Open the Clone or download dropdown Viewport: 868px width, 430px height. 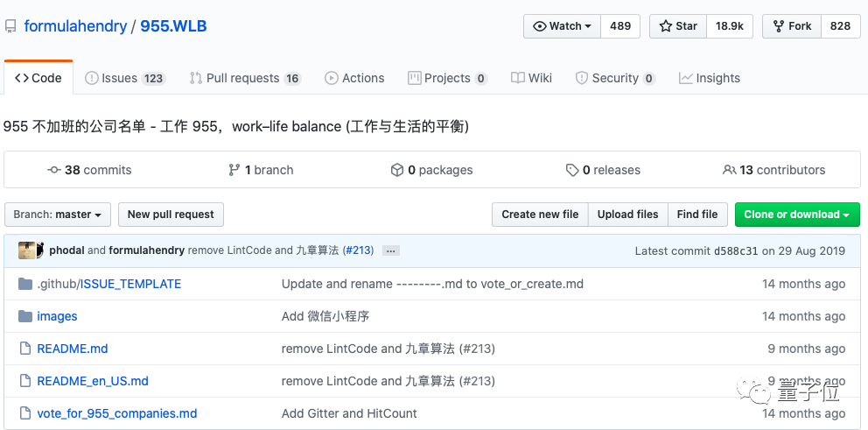(x=797, y=215)
